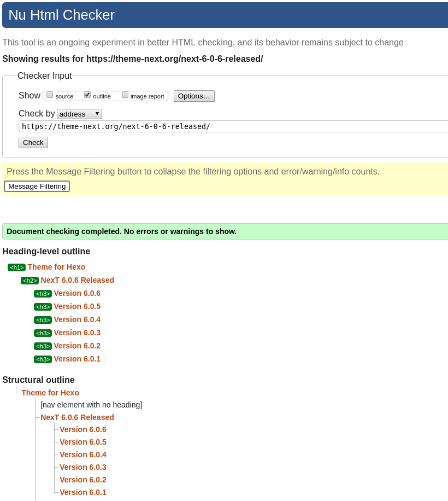The height and width of the screenshot is (501, 448).
Task: Uncheck the outline checkbox
Action: point(87,95)
